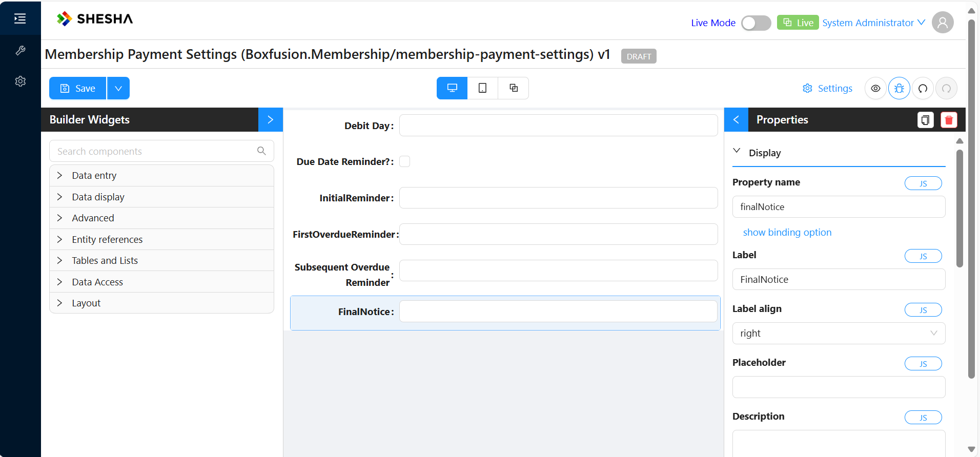
Task: Toggle JS mode for Label
Action: tap(923, 256)
